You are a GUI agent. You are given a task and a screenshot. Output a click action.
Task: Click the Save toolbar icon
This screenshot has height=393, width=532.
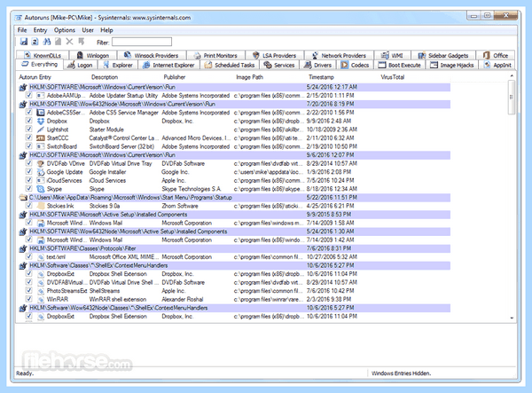tap(23, 42)
